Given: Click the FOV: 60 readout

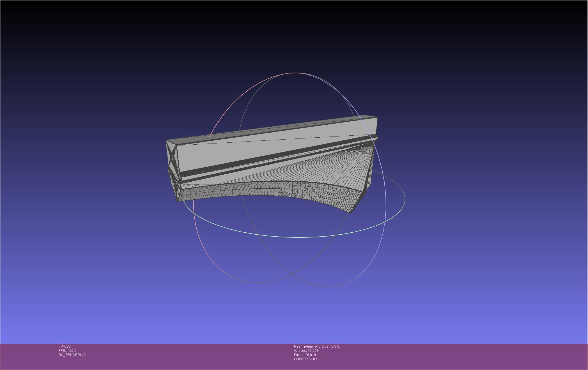Looking at the screenshot, I should pyautogui.click(x=65, y=346).
